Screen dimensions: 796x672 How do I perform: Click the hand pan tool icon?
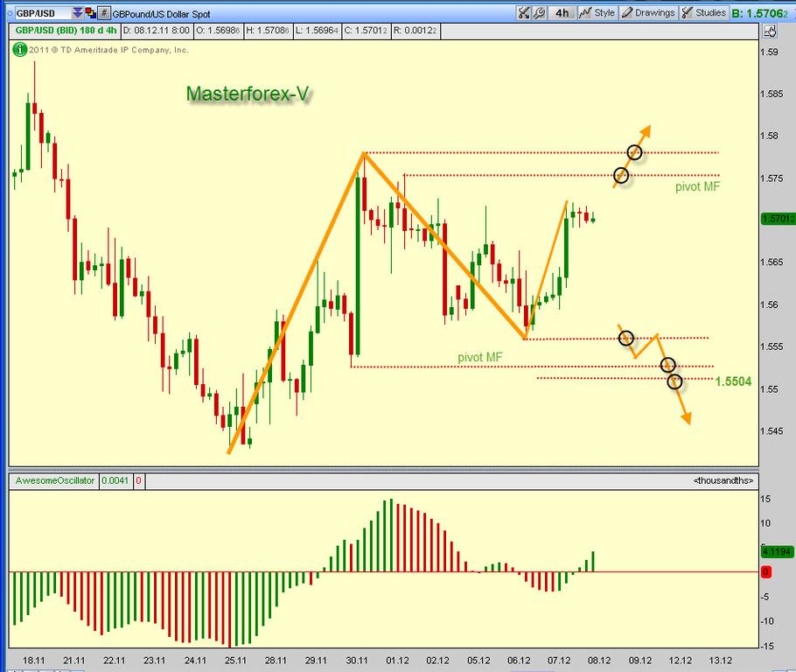tap(770, 31)
